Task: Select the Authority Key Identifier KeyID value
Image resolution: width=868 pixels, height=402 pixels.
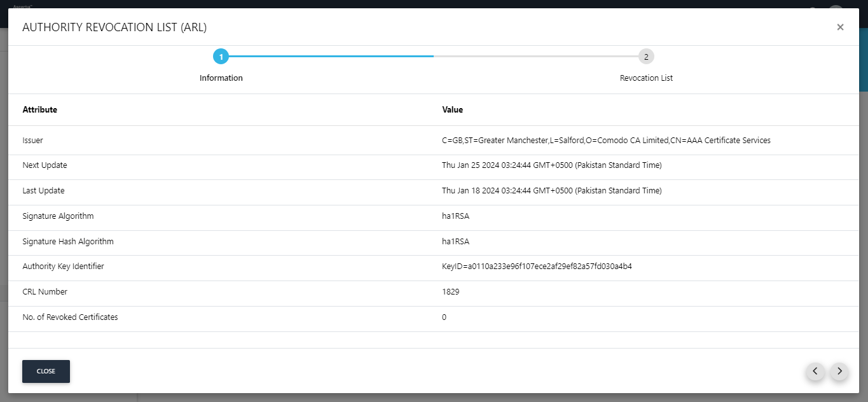Action: click(537, 267)
